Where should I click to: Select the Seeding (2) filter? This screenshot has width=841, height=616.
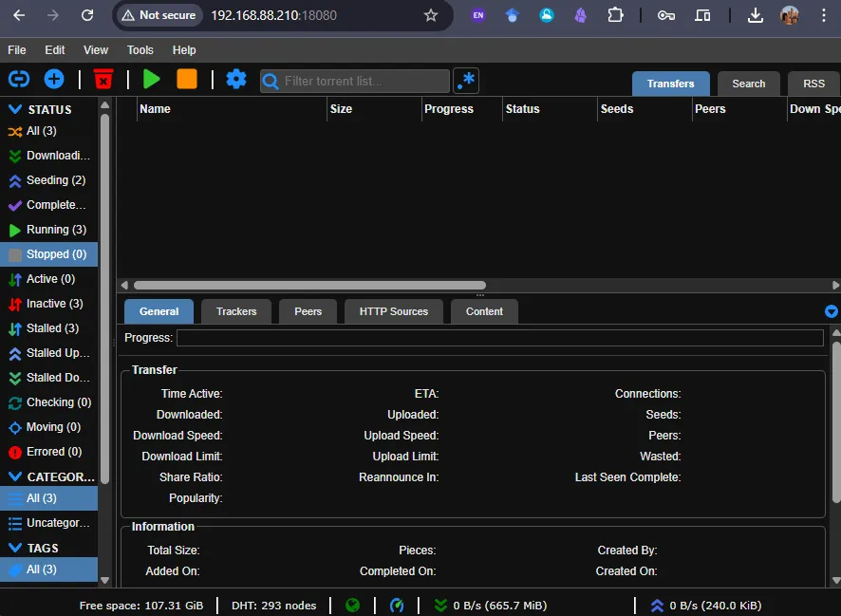pyautogui.click(x=48, y=180)
